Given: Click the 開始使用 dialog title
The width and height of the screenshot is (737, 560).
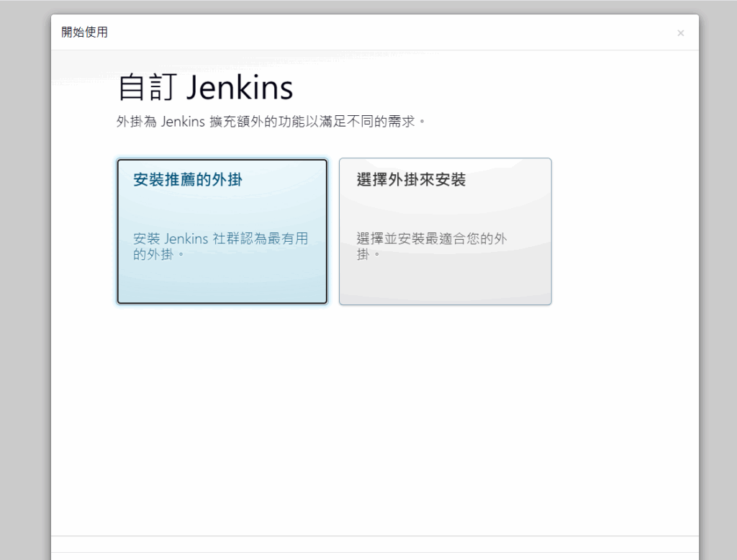Looking at the screenshot, I should pyautogui.click(x=84, y=32).
